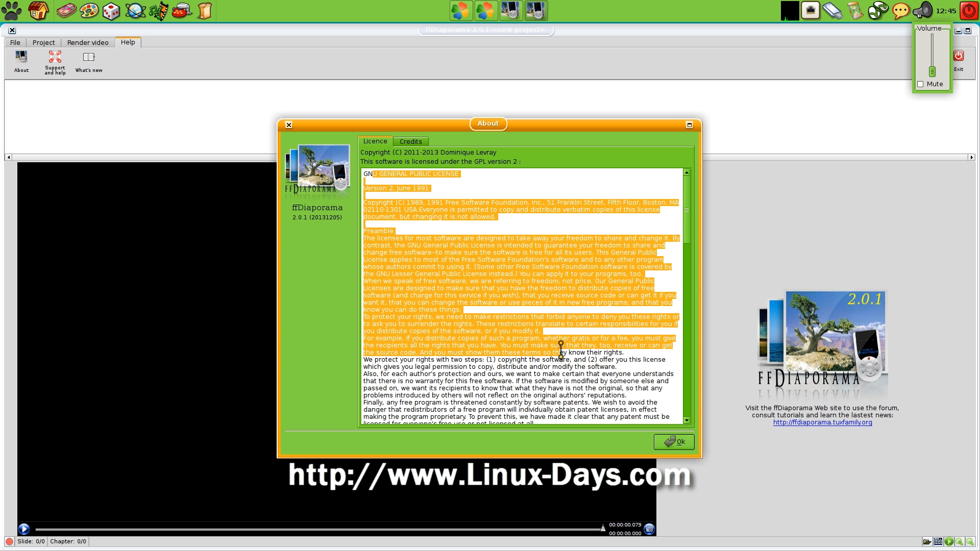Open the globe internet menu

(135, 11)
